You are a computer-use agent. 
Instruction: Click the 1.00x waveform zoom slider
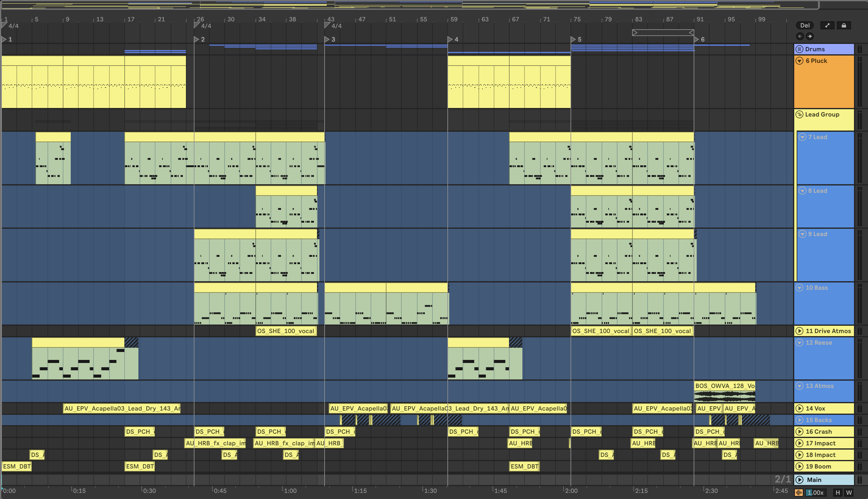click(816, 493)
